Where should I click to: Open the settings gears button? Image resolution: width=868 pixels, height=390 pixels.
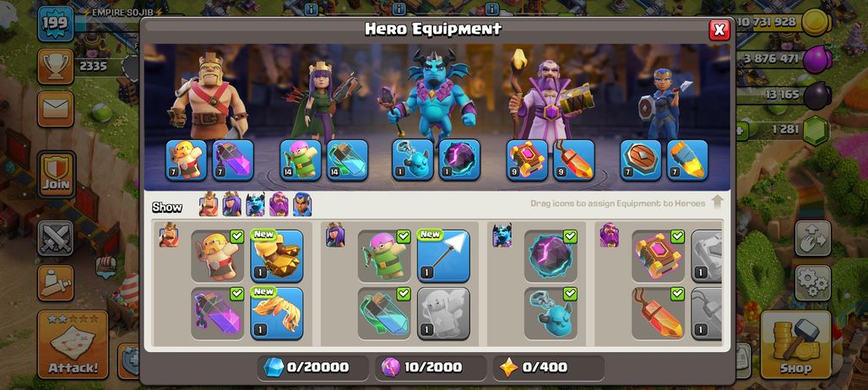(x=813, y=283)
